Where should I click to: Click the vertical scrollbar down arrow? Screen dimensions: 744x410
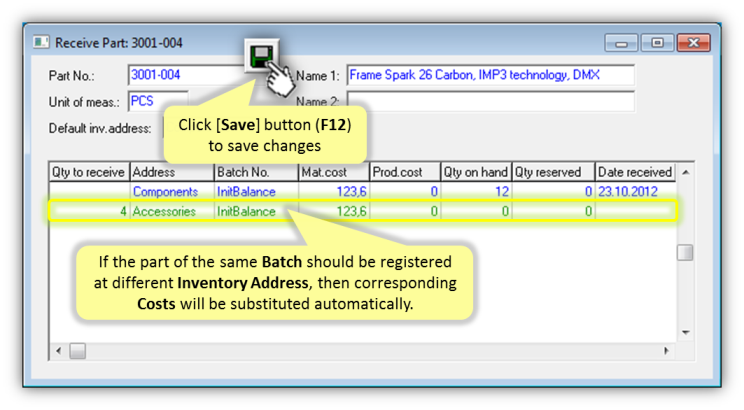(686, 332)
